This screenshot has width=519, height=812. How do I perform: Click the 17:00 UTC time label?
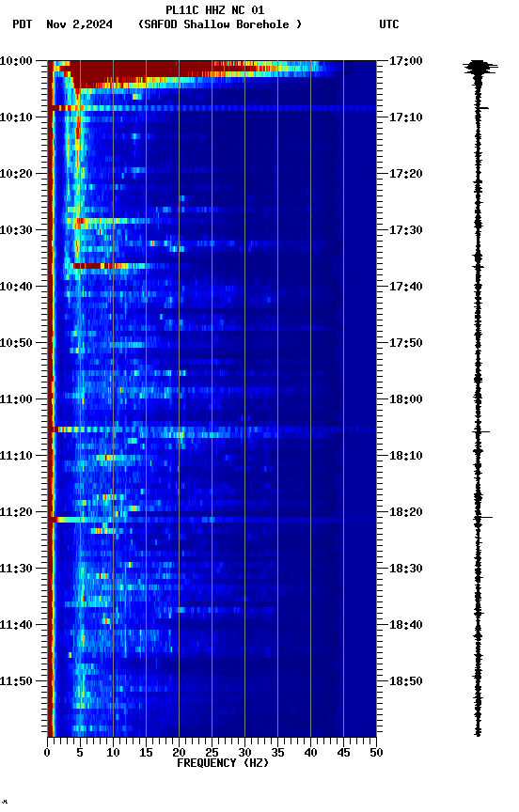pos(406,61)
